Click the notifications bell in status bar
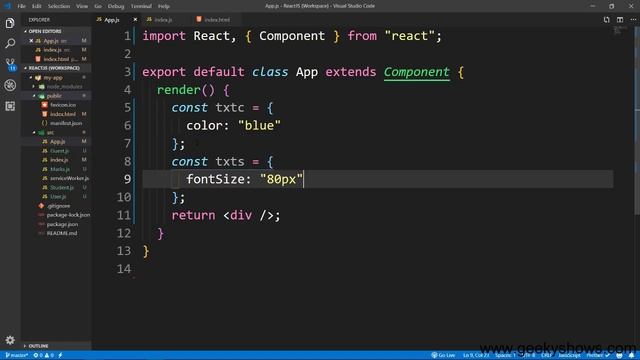This screenshot has width=640, height=360. pyautogui.click(x=631, y=356)
